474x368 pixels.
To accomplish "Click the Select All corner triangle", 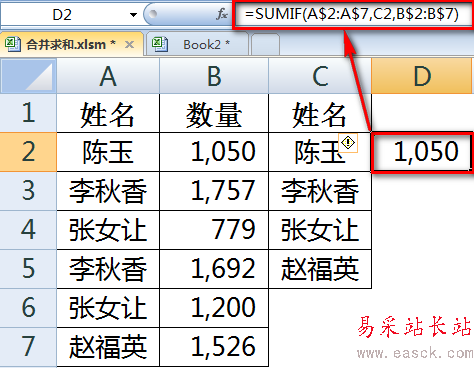I will (28, 76).
